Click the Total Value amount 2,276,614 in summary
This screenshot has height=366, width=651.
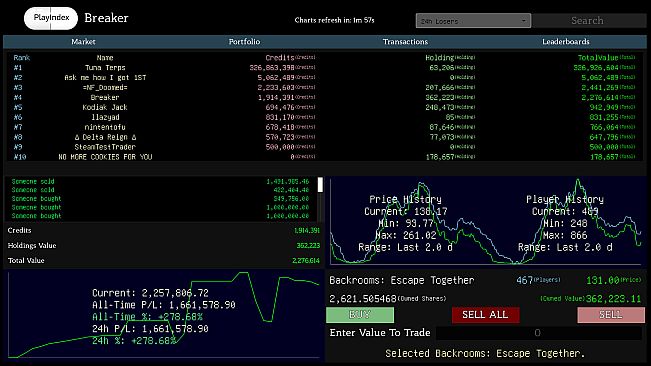(306, 261)
